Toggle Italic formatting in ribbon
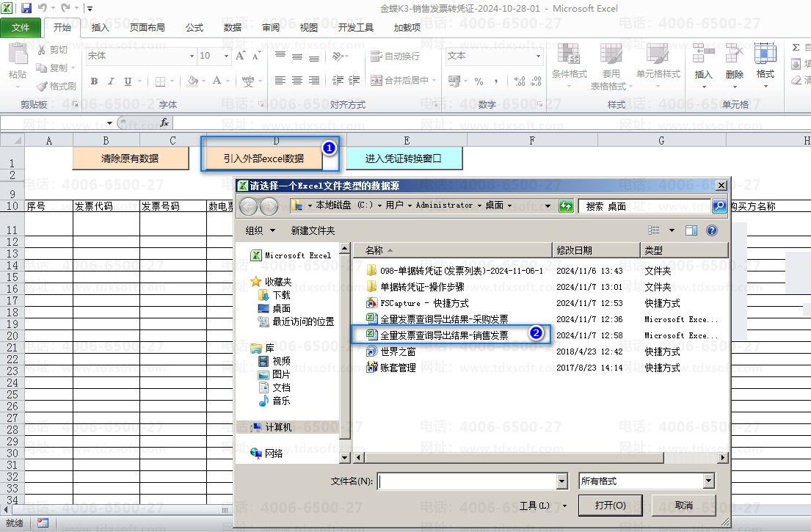This screenshot has width=811, height=532. click(x=111, y=81)
